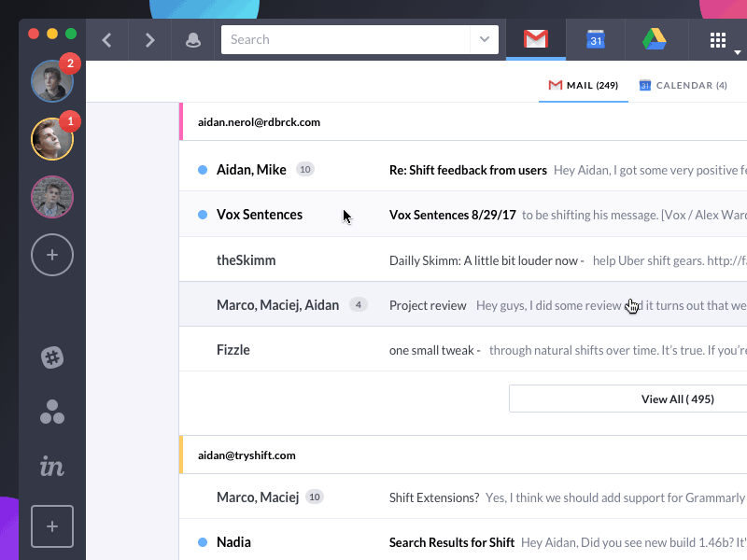This screenshot has width=747, height=560.
Task: Toggle unread dot on Vox Sentences email
Action: pyautogui.click(x=203, y=215)
